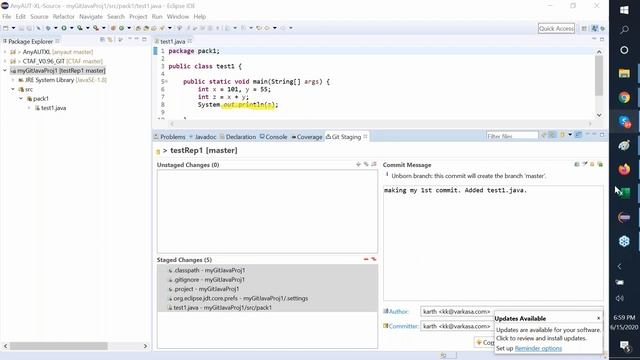
Task: Open the Window menu
Action: click(x=178, y=17)
